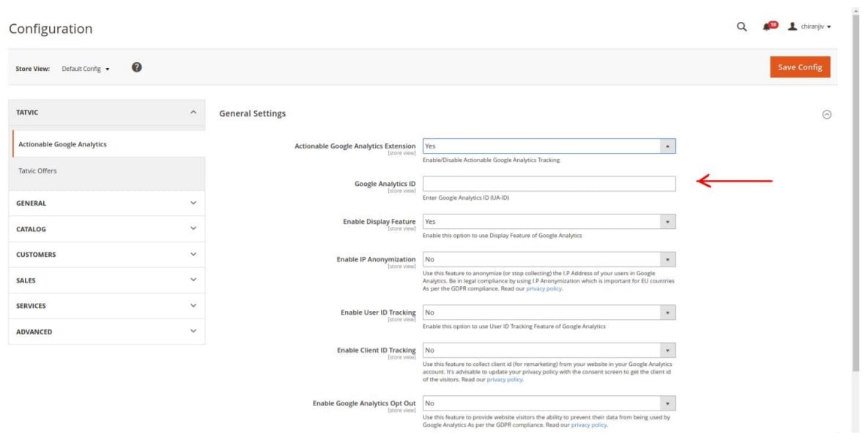This screenshot has width=868, height=442.
Task: Click the Enable User ID Tracking label
Action: (x=378, y=312)
